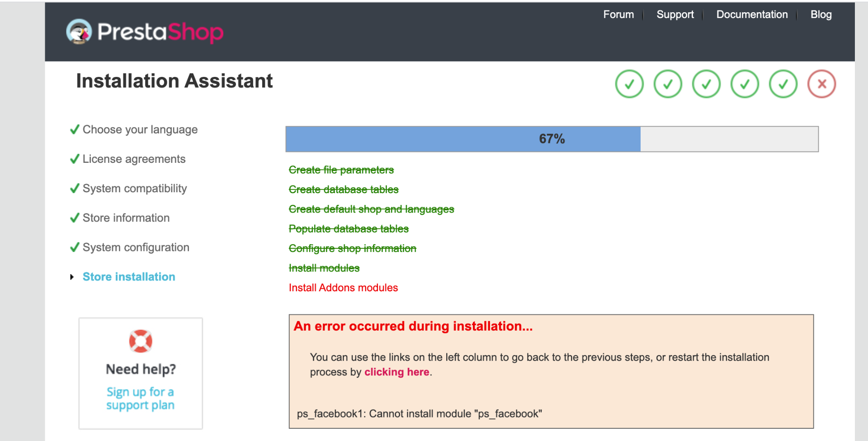This screenshot has width=868, height=441.
Task: Open the Blog link in header
Action: point(821,14)
